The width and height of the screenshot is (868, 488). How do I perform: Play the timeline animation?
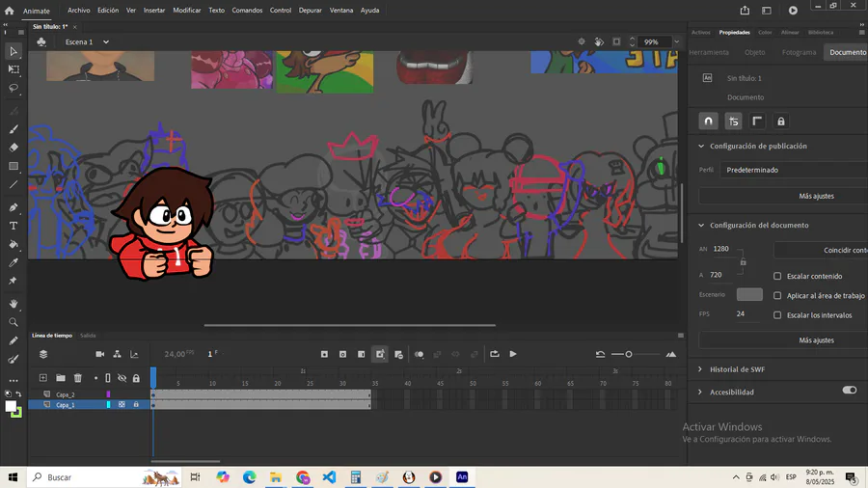pos(513,354)
